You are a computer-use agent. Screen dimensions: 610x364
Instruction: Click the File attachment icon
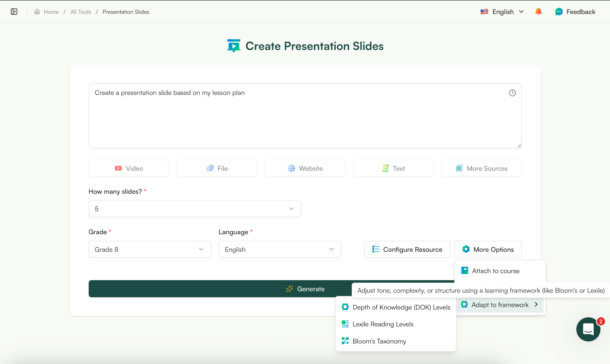click(x=210, y=168)
